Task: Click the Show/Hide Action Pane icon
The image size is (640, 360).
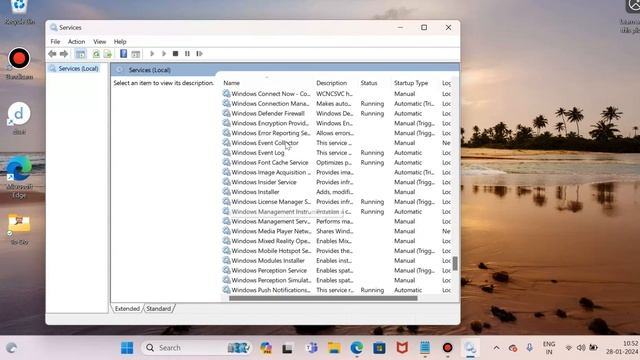Action: (136, 54)
